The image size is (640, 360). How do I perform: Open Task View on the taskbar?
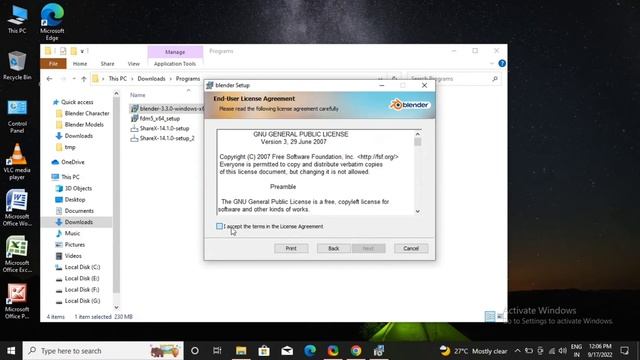[x=217, y=351]
